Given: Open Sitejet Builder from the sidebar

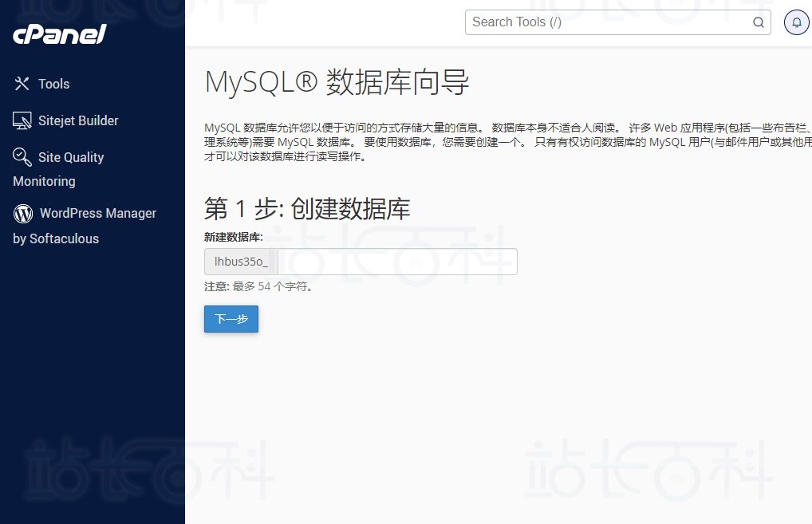Looking at the screenshot, I should click(65, 120).
